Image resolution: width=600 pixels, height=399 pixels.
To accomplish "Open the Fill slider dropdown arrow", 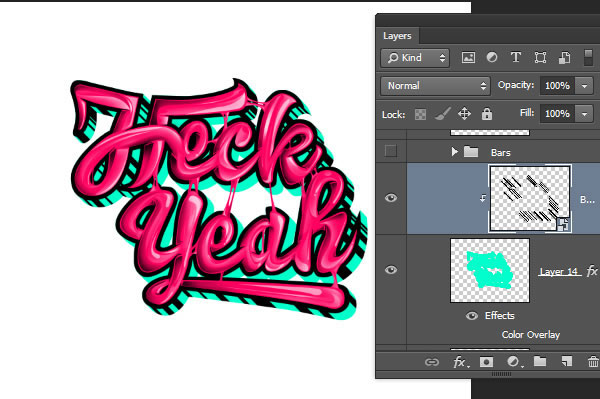I will point(584,114).
